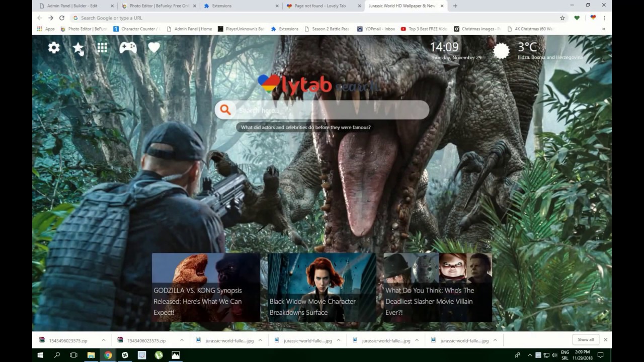
Task: Open the Christmas images bookmark
Action: point(477,29)
